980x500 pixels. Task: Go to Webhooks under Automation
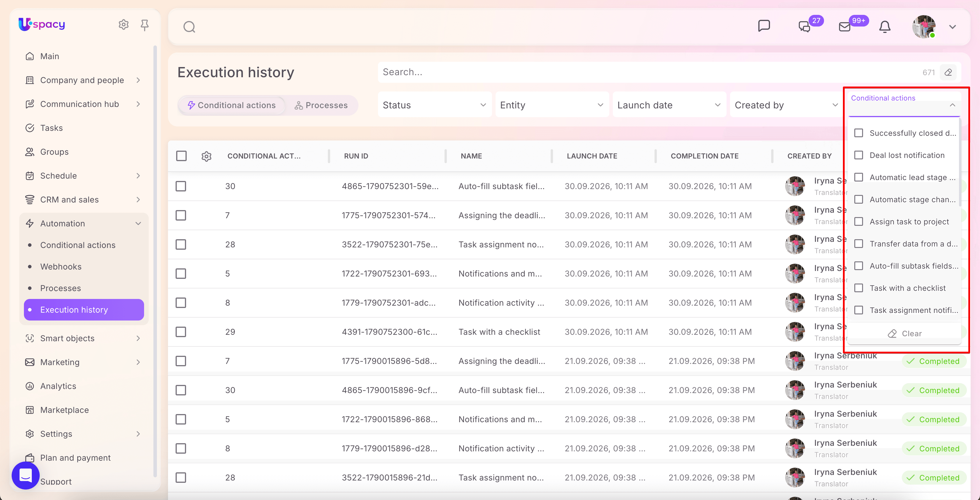[61, 267]
